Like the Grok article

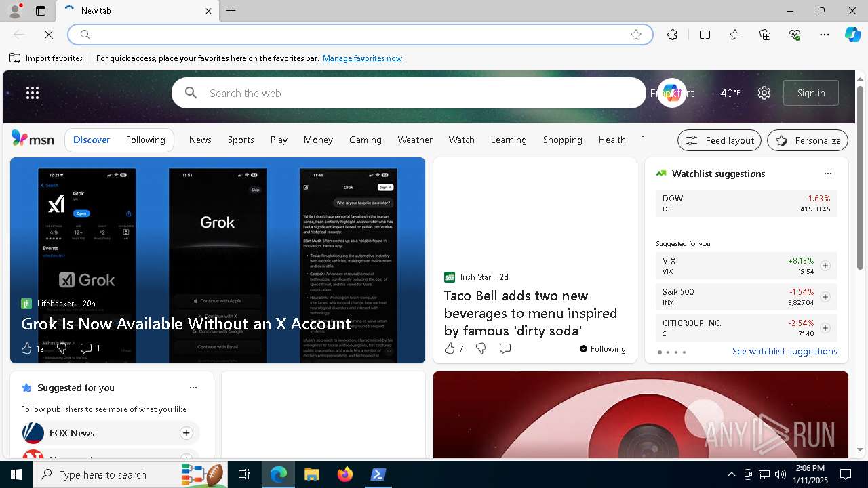coord(26,348)
